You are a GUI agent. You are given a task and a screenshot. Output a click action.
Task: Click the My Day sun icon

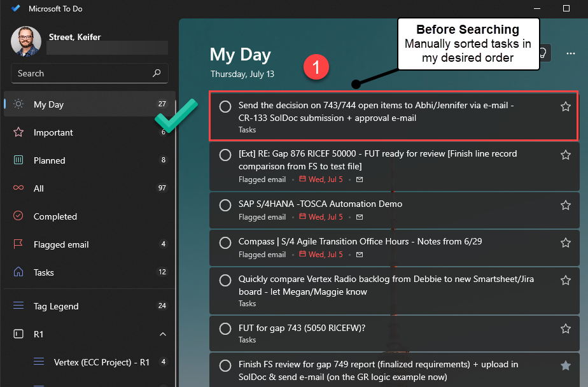18,104
